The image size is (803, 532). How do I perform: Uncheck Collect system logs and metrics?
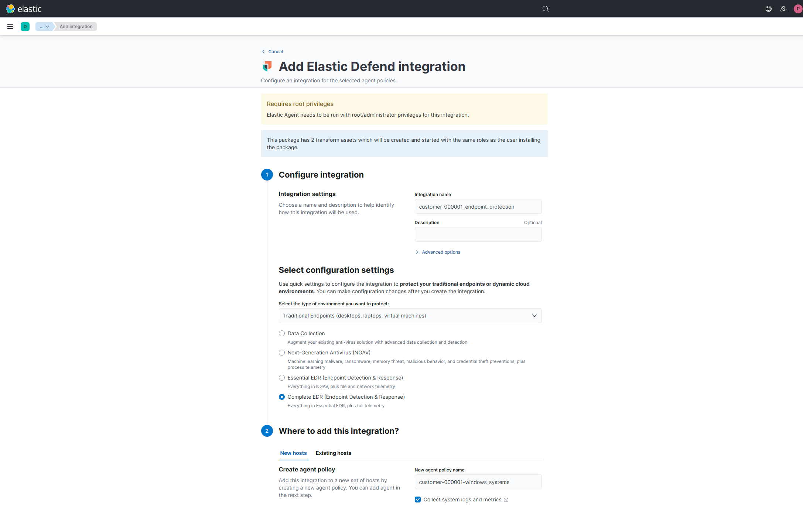pos(418,500)
